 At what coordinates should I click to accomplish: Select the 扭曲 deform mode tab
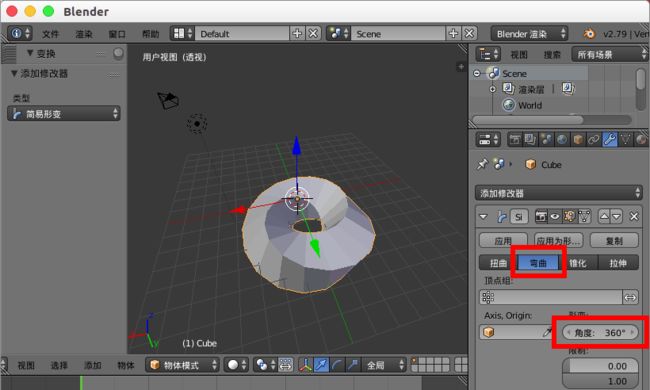coord(498,263)
